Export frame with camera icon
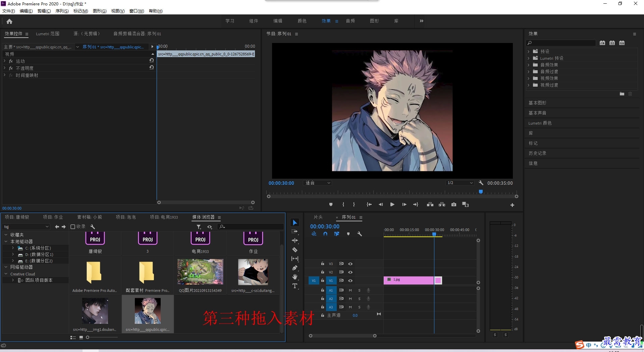 coord(454,205)
